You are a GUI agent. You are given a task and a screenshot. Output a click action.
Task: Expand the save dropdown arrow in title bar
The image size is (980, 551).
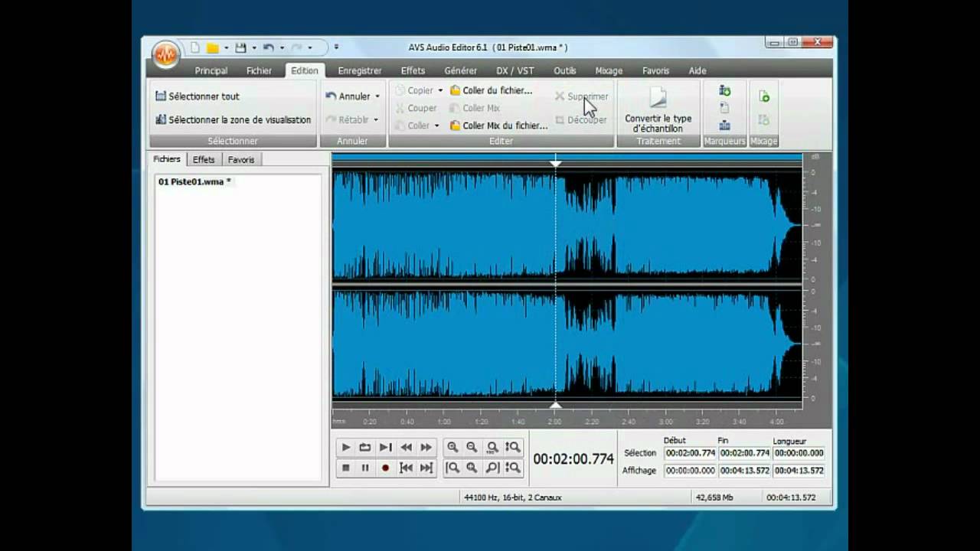(x=253, y=47)
